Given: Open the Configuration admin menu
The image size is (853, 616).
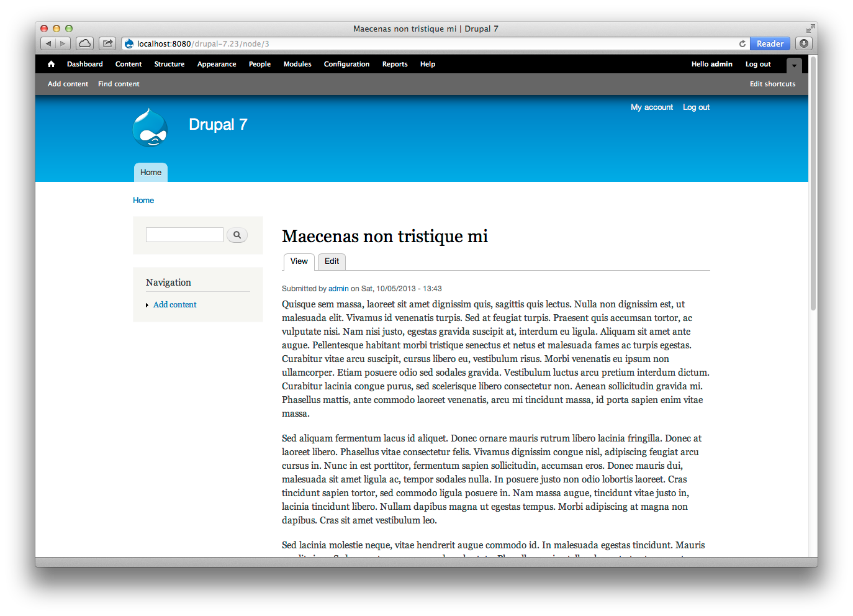Looking at the screenshot, I should (346, 64).
